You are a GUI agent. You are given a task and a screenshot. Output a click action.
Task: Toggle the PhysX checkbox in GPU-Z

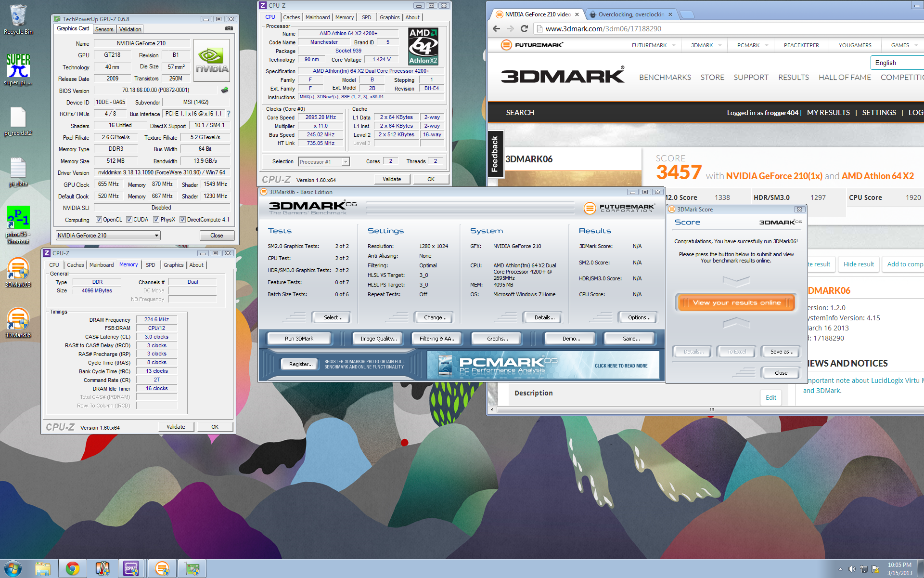(156, 220)
